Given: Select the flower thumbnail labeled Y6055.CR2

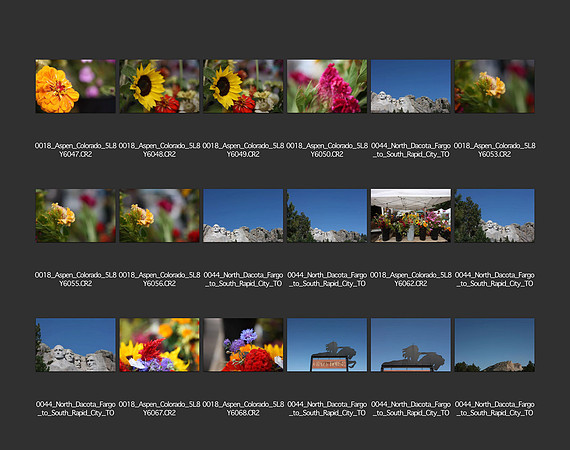Looking at the screenshot, I should 76,216.
